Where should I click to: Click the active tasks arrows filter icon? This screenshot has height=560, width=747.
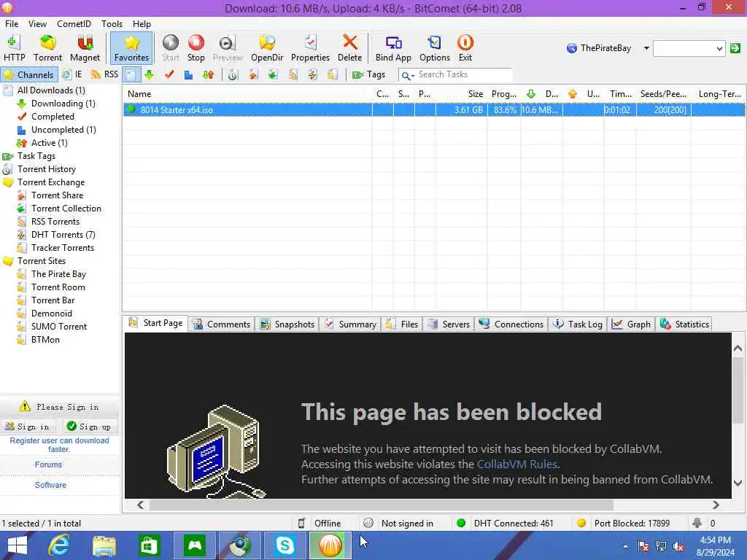pyautogui.click(x=208, y=75)
